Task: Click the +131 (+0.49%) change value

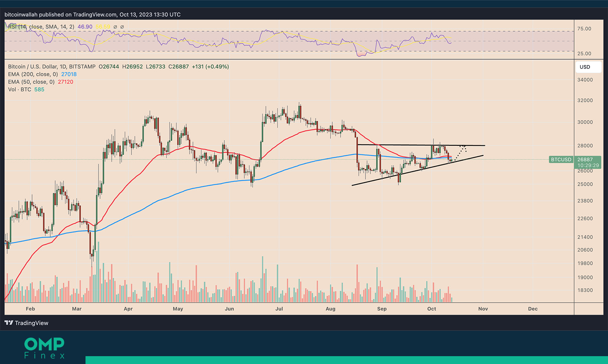Action: [x=210, y=67]
